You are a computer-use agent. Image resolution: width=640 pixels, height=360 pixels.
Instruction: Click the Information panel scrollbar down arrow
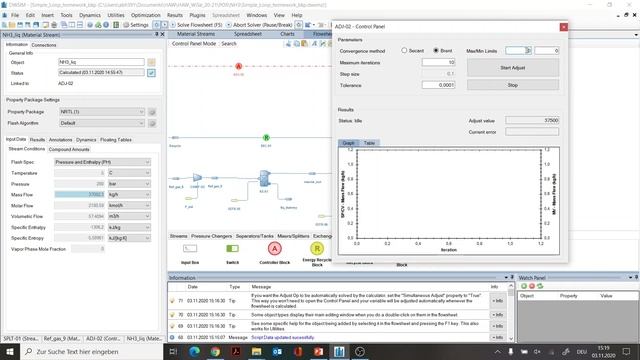coord(511,338)
